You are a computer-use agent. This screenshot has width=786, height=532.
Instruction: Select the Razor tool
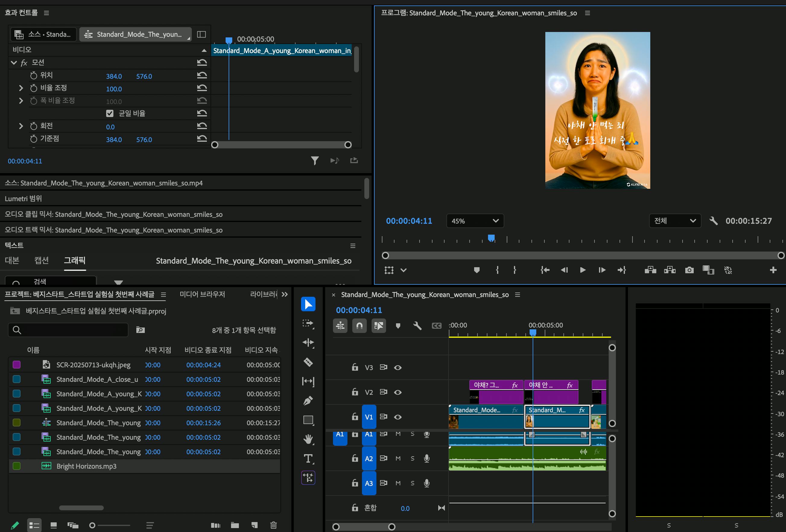pos(308,362)
